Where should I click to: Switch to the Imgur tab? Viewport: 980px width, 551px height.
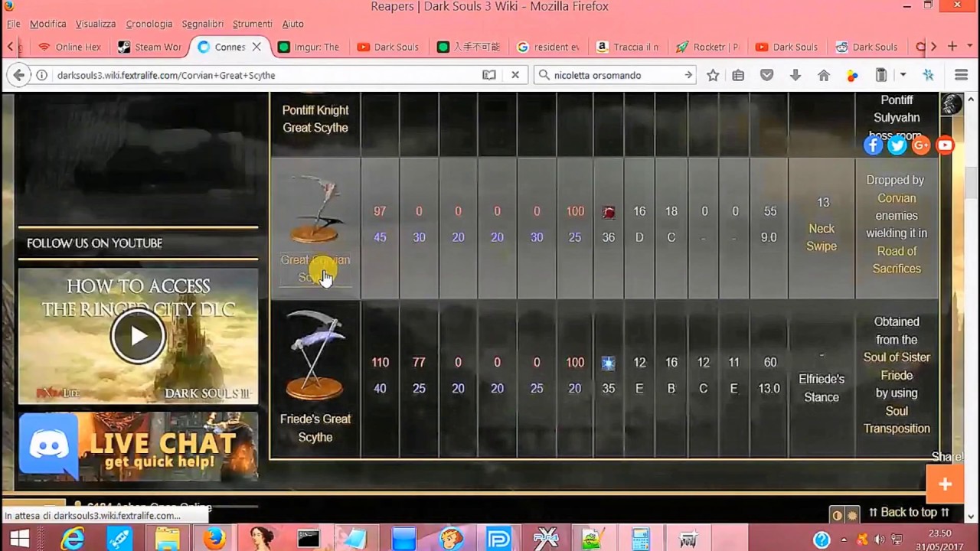(309, 47)
